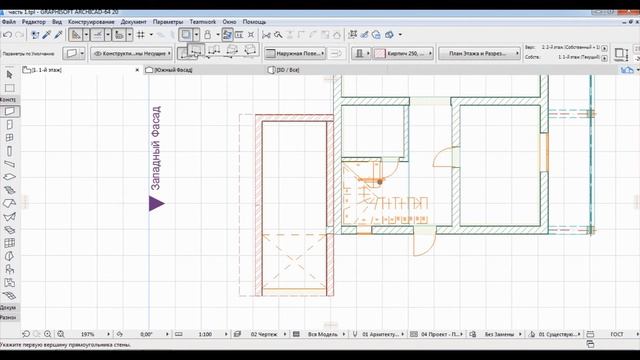Click 01 Архитекту... pen set button
Image resolution: width=640 pixels, height=360 pixels.
(x=380, y=334)
